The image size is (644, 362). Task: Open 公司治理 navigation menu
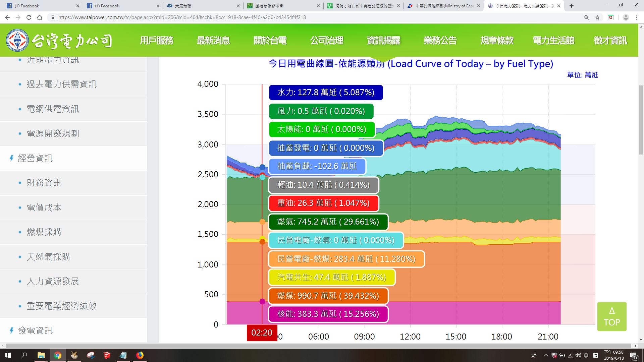pyautogui.click(x=327, y=41)
